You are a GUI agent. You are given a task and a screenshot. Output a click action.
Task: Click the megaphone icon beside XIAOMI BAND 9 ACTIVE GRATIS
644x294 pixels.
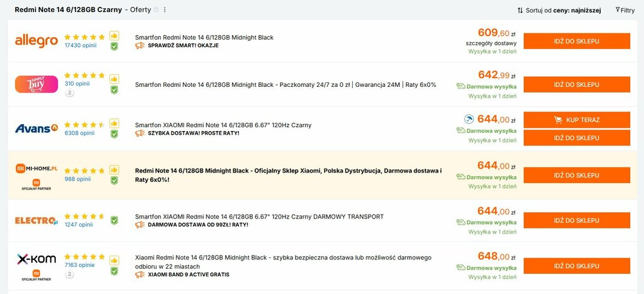pyautogui.click(x=140, y=274)
